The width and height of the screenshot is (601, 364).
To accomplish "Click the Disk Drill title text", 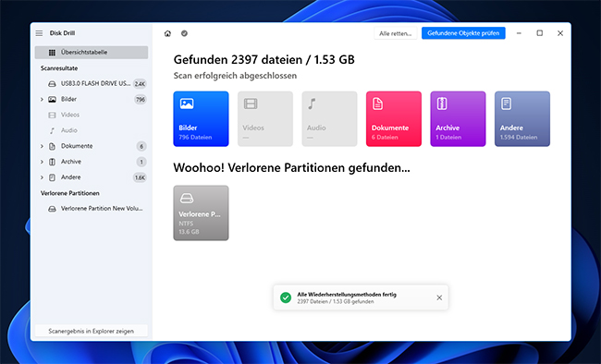I will tap(62, 33).
